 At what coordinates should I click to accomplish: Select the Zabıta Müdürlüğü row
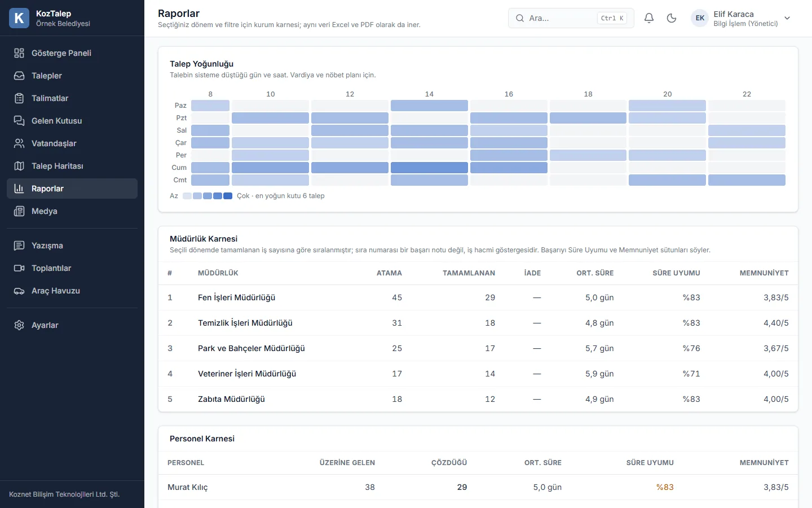coord(478,399)
